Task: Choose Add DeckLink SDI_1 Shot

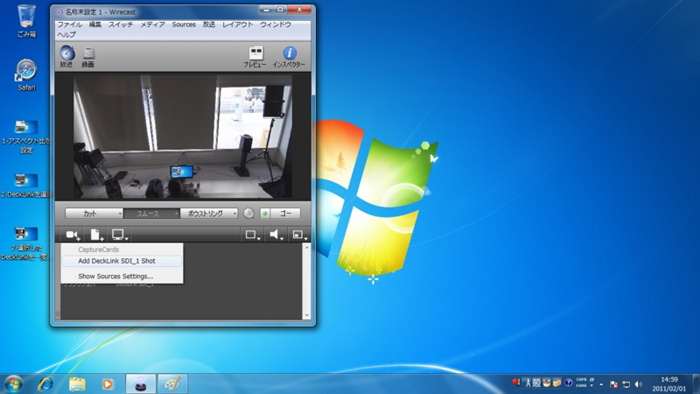Action: pos(122,261)
